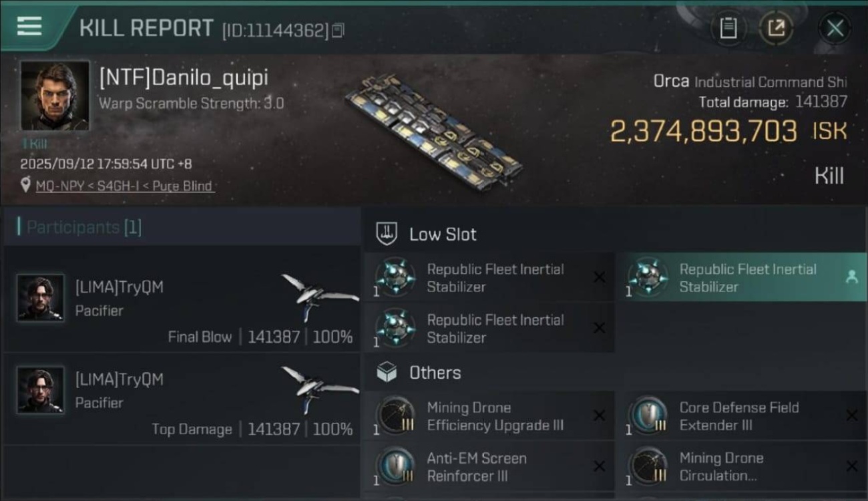The height and width of the screenshot is (501, 868).
Task: Select the highlighted Republic Fleet Inertial Stabilizer
Action: click(741, 277)
